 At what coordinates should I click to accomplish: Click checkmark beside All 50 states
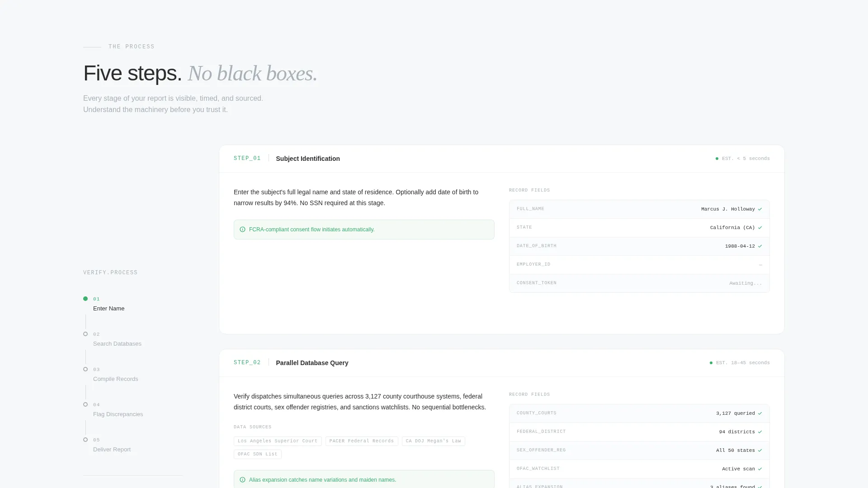tap(760, 450)
